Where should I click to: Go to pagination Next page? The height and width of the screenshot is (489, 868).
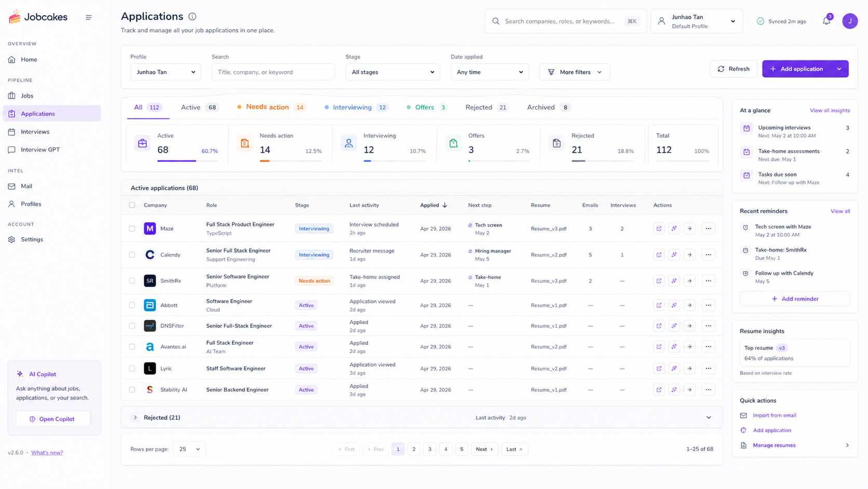pos(484,449)
